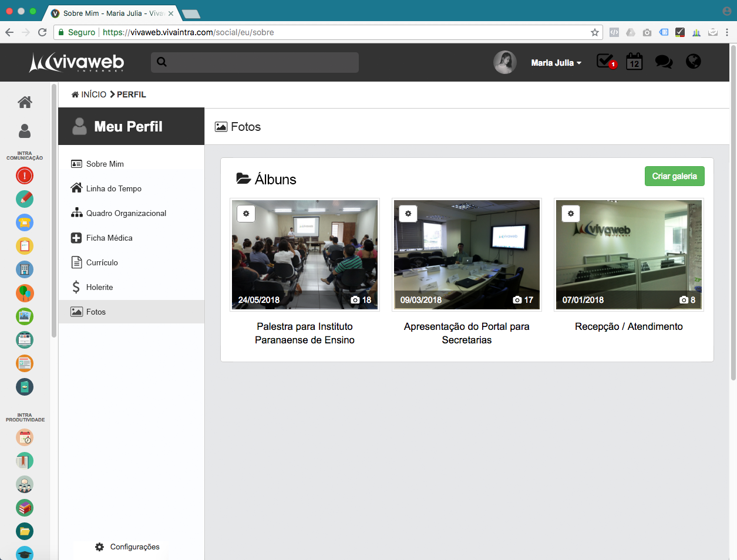737x560 pixels.
Task: Click the Criar galeria button
Action: 674,176
